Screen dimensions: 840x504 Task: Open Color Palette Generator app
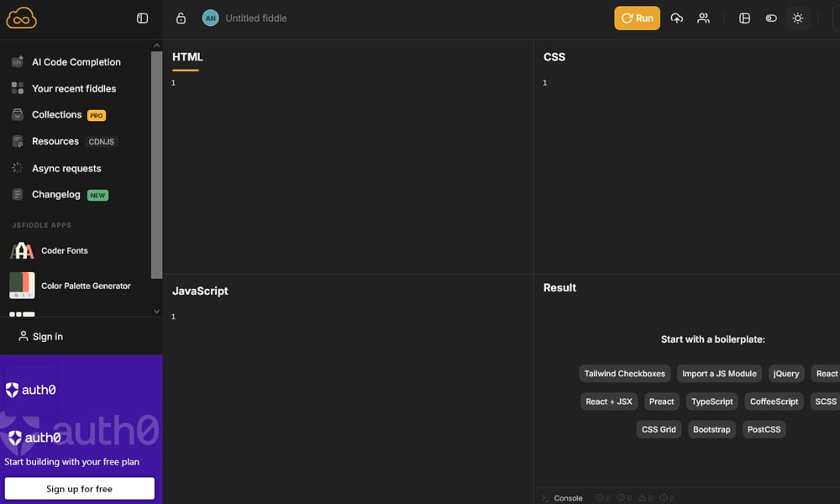86,286
